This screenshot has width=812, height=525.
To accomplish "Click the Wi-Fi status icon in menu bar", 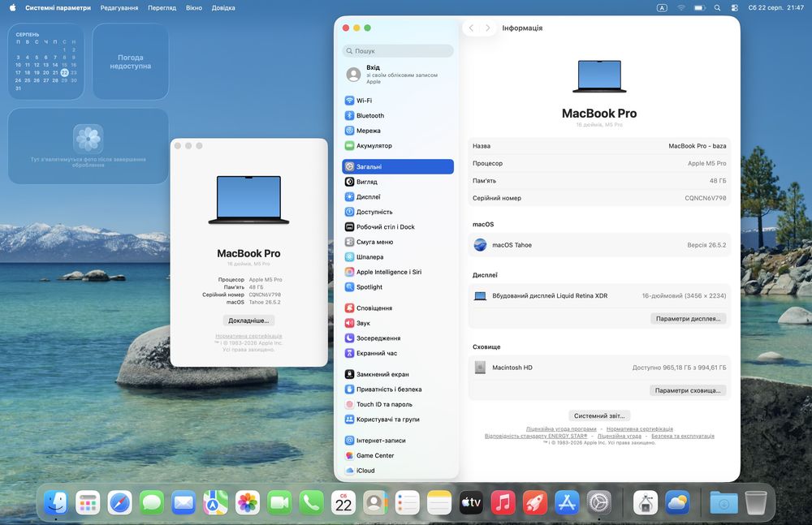I will click(x=681, y=8).
